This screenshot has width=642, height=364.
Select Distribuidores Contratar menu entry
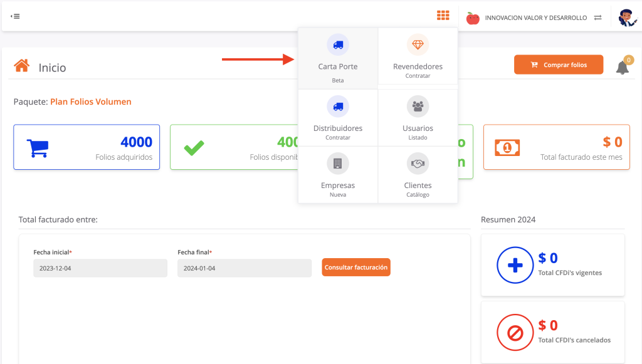pyautogui.click(x=338, y=118)
